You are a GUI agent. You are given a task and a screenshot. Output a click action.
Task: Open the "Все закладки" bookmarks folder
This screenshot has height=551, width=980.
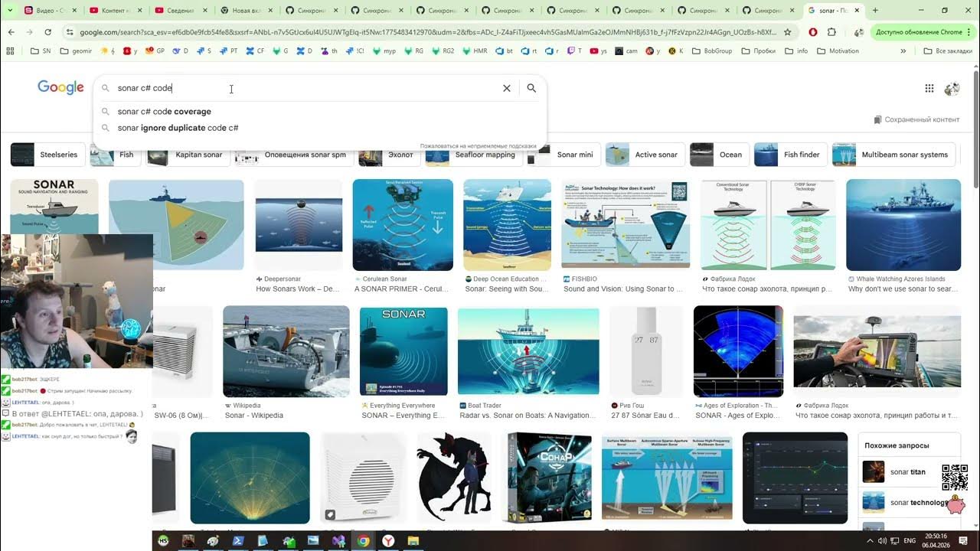946,51
